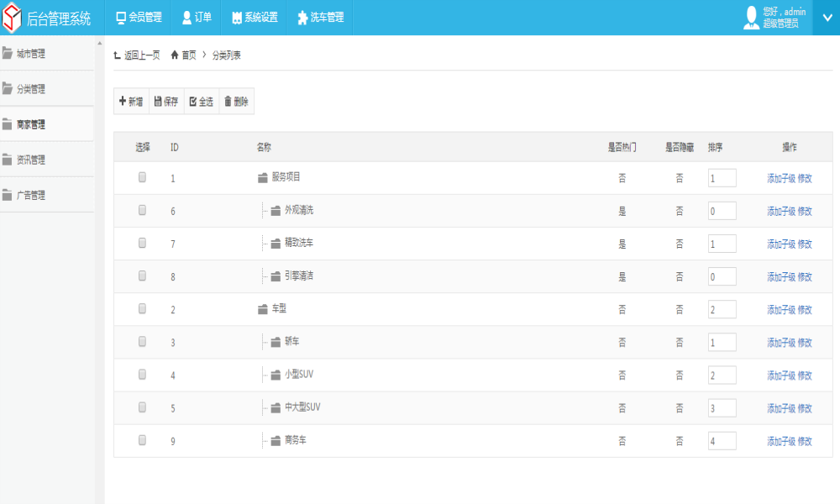Check the checkbox for row ID 2

pyautogui.click(x=142, y=308)
